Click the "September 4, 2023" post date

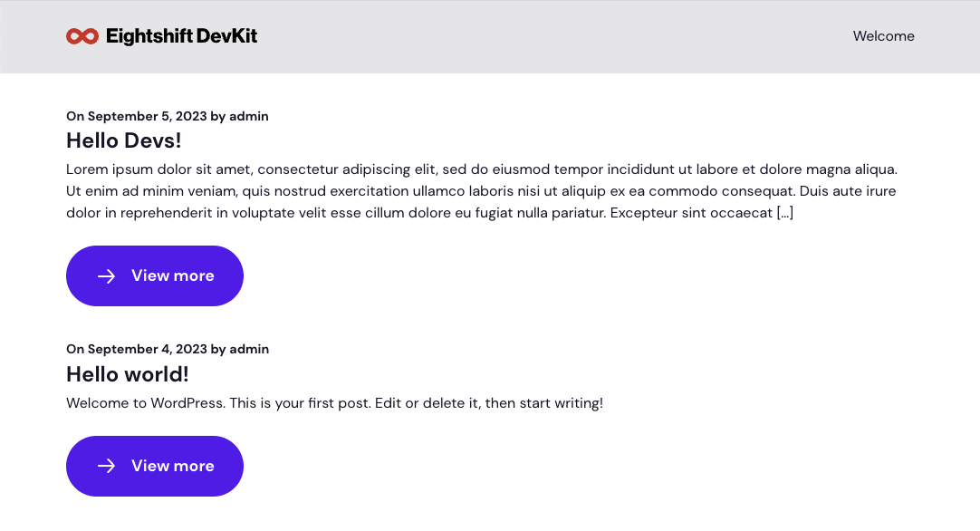pos(147,349)
